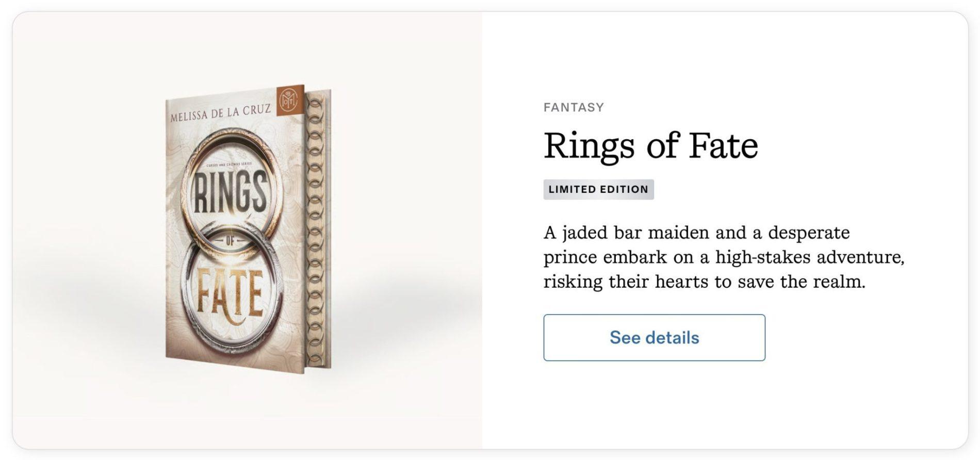980x460 pixels.
Task: Click the description line ending "save the realm"
Action: point(704,282)
